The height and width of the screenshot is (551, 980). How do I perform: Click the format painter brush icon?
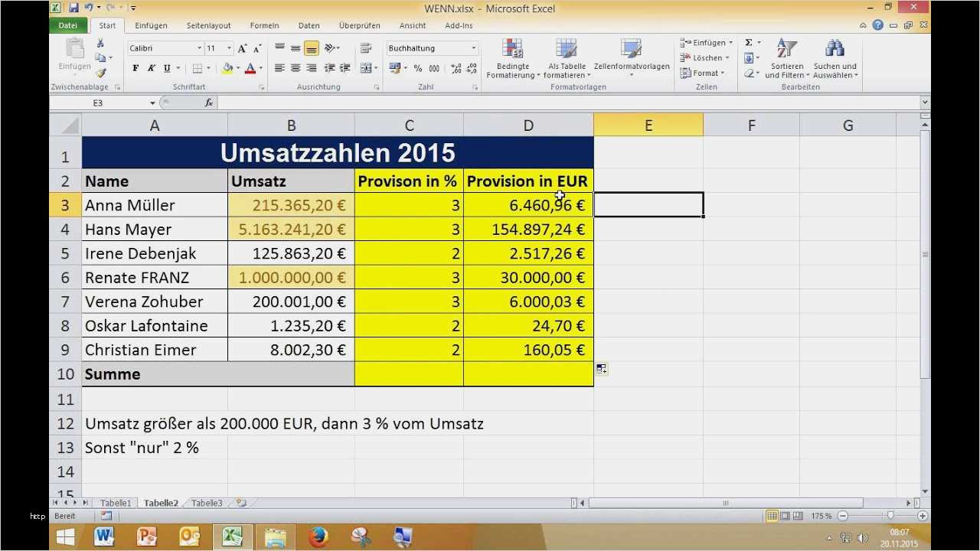pos(101,73)
